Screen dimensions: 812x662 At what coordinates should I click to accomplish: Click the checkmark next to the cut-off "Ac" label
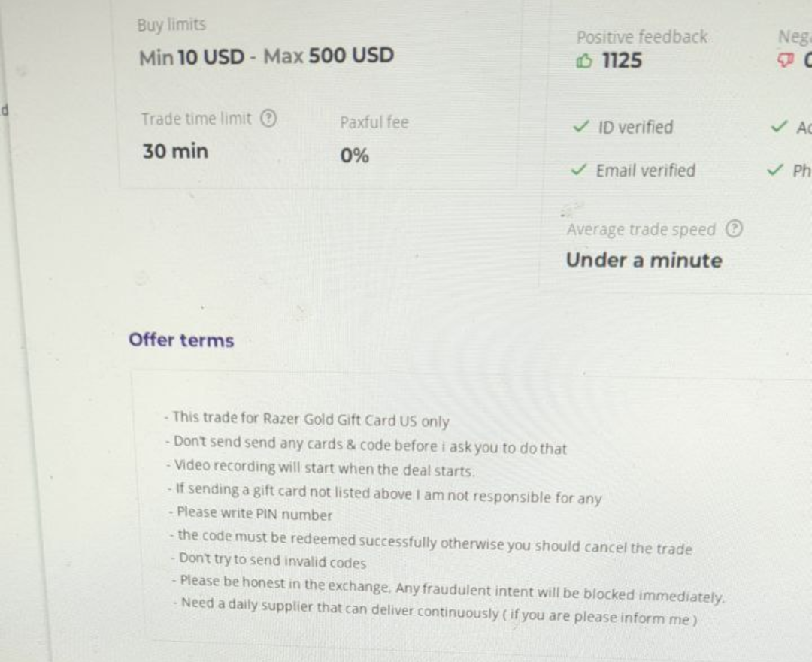pyautogui.click(x=780, y=127)
